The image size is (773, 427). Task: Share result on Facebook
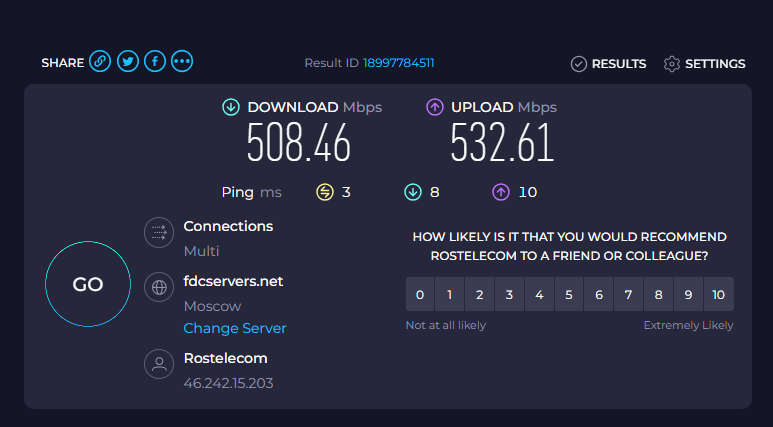155,62
